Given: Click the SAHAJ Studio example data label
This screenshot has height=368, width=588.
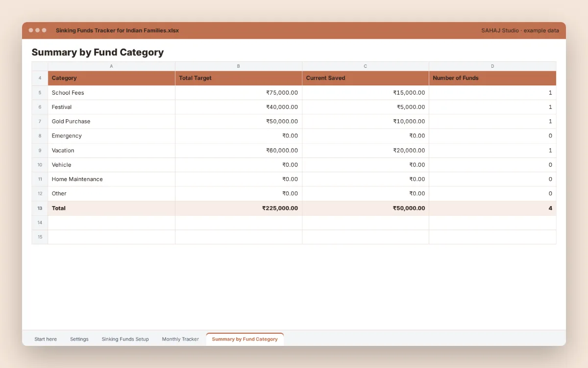Looking at the screenshot, I should [520, 30].
